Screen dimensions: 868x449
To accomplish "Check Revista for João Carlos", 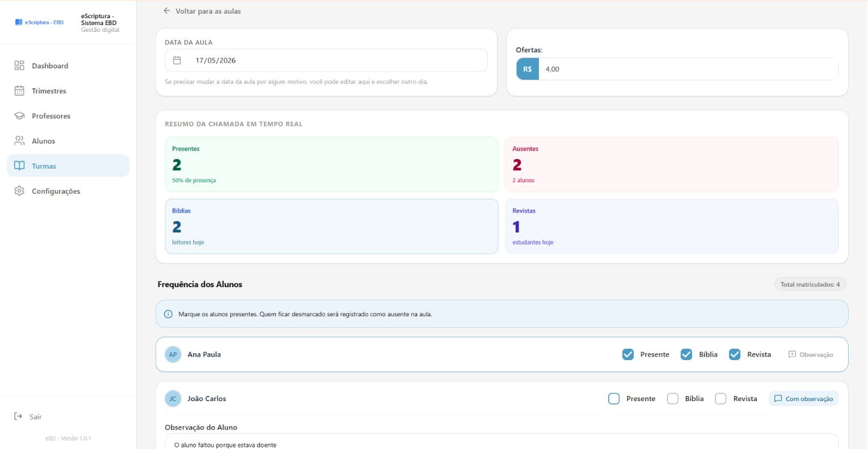I will pyautogui.click(x=721, y=399).
